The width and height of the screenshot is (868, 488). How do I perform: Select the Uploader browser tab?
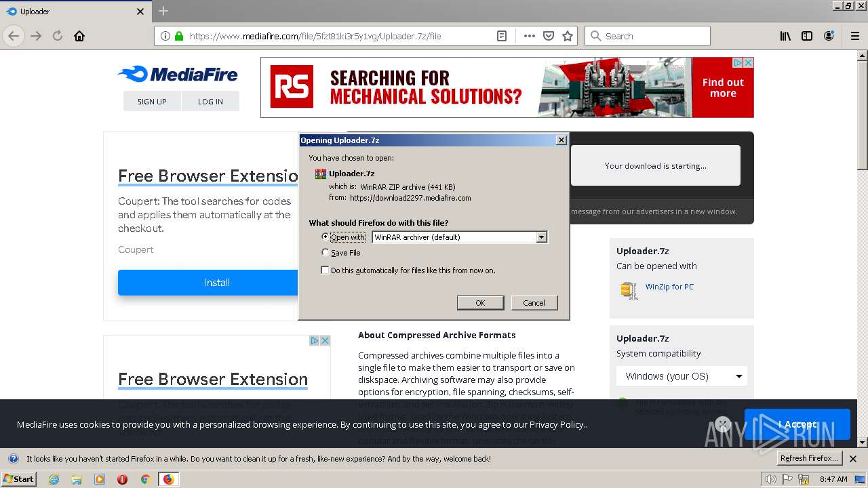pos(75,12)
